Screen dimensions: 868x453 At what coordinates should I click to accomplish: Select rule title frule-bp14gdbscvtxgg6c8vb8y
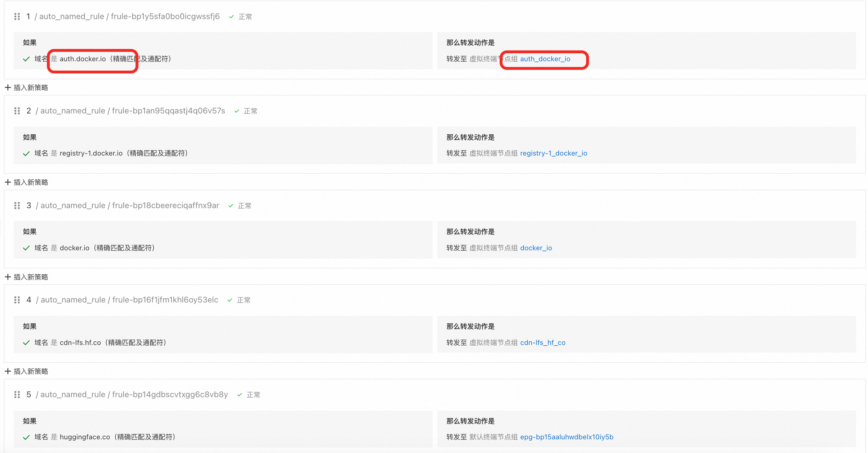(x=170, y=395)
